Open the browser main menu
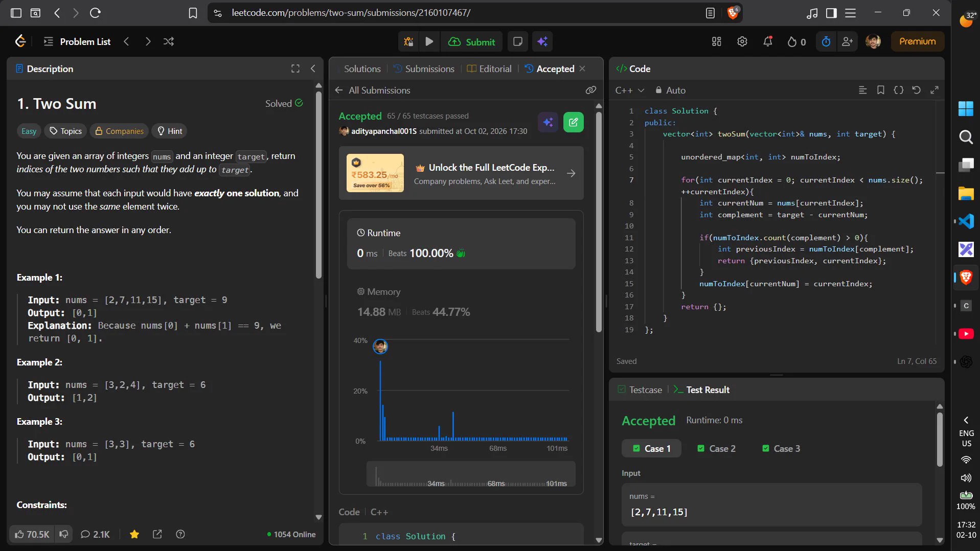Screen dimensions: 980x551 [850, 13]
